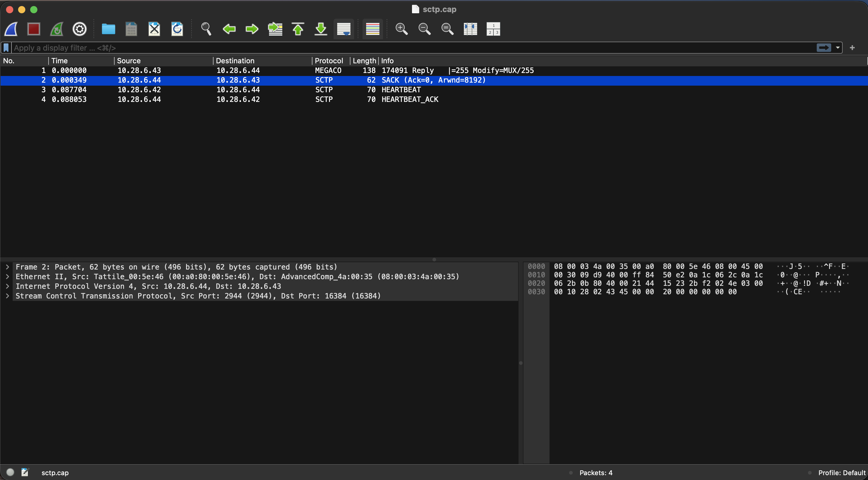Toggle auto scroll during live capture
Screen dimensions: 868x480
pyautogui.click(x=344, y=29)
